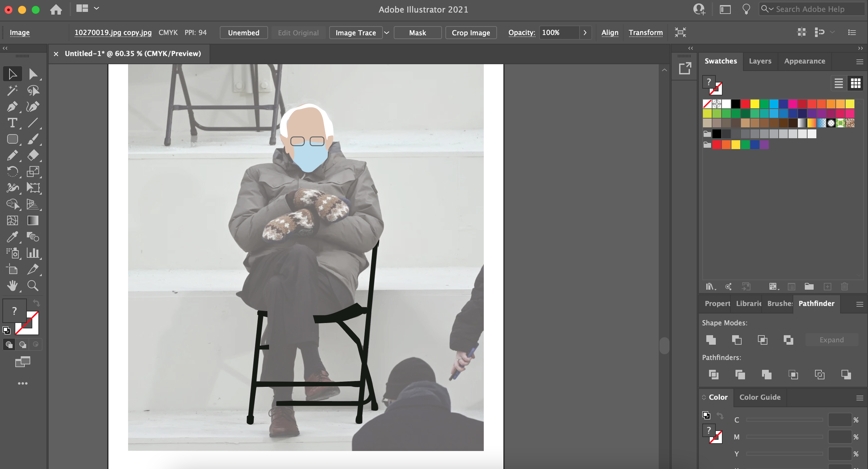Switch swatches to thumbnail grid view
This screenshot has height=469, width=868.
pos(855,83)
